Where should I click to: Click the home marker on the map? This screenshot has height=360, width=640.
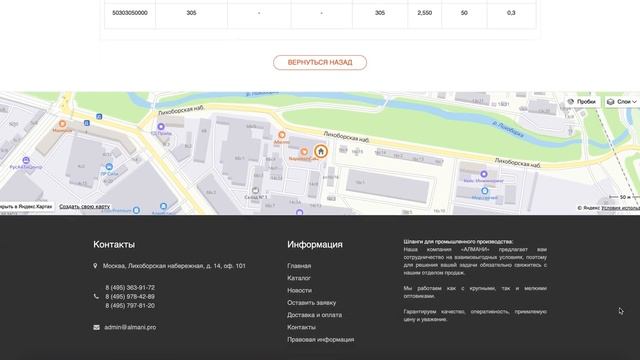pyautogui.click(x=321, y=151)
